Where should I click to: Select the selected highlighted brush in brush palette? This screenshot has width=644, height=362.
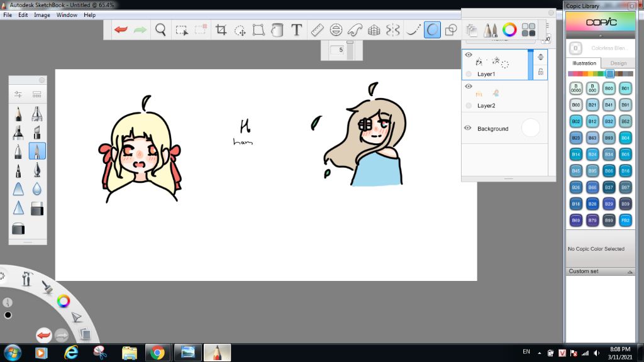pyautogui.click(x=37, y=151)
